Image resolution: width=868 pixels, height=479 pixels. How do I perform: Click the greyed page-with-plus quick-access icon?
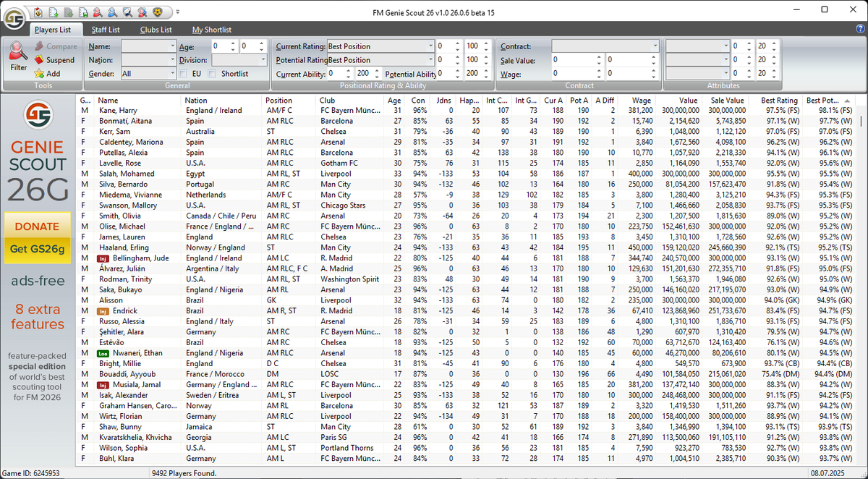click(x=68, y=12)
